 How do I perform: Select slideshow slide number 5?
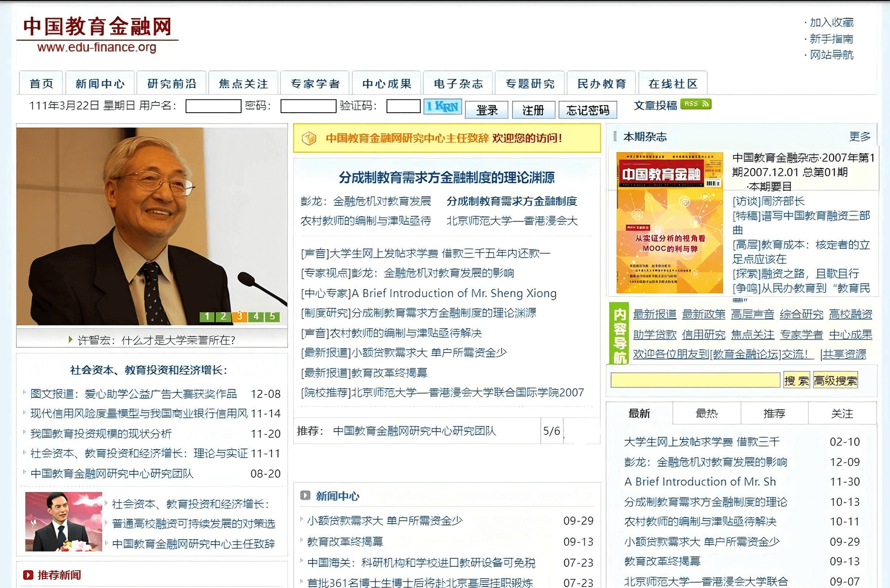tap(272, 316)
